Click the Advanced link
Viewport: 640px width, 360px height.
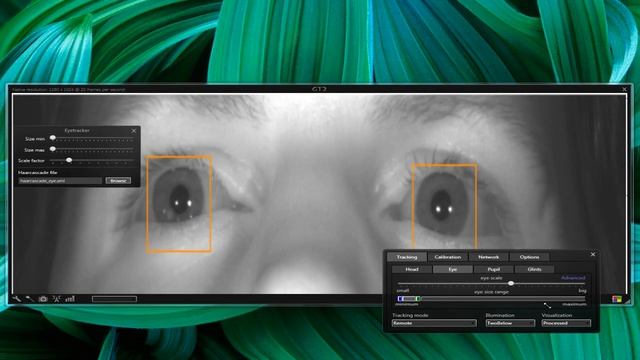(x=573, y=278)
